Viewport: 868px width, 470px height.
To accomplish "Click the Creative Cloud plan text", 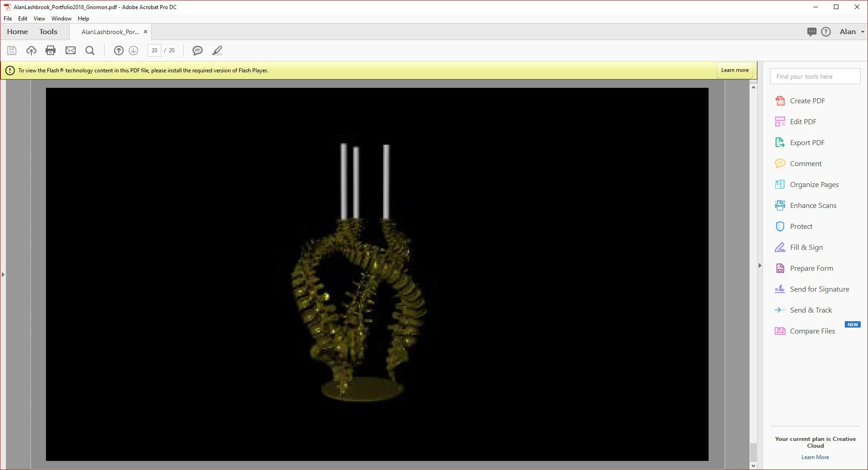I will pos(815,442).
